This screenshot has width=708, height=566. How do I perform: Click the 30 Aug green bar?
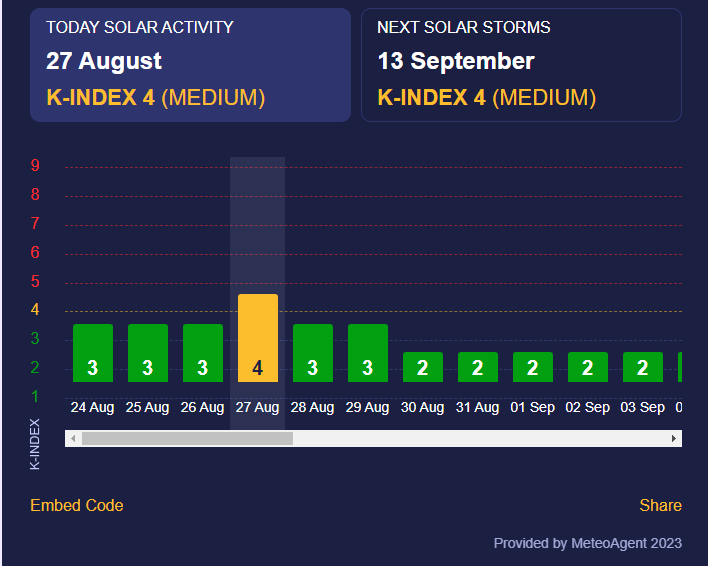(423, 367)
